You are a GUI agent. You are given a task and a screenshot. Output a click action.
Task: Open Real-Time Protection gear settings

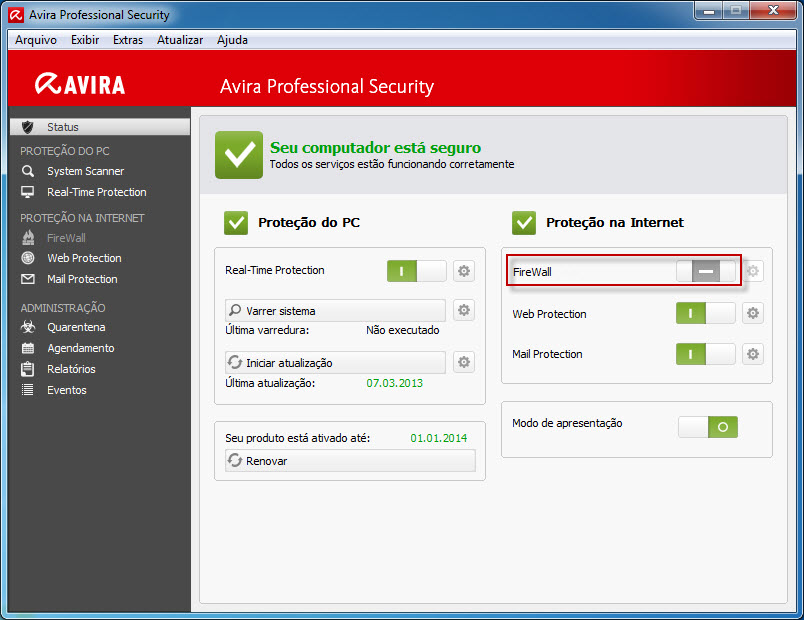(x=464, y=271)
